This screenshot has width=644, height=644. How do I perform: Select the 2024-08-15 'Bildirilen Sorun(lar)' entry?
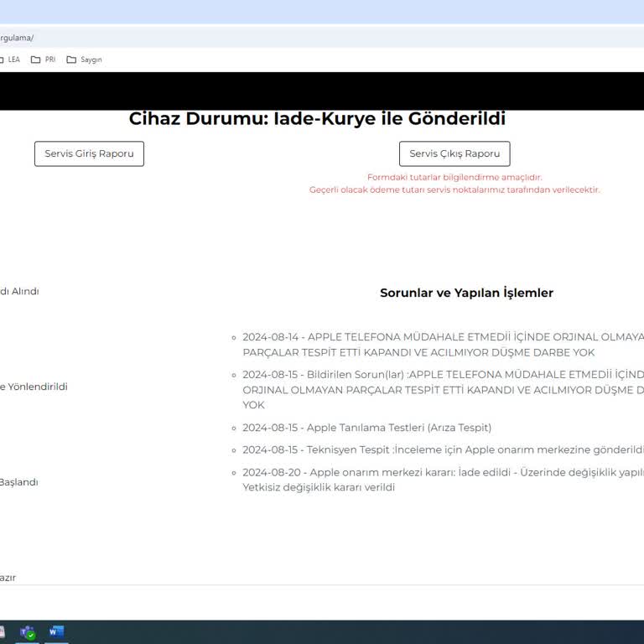coord(443,390)
